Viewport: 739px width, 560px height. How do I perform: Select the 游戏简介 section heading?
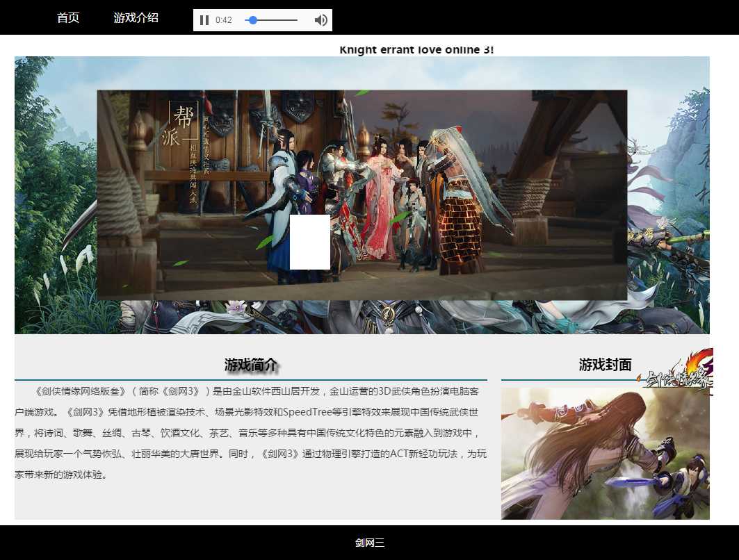point(251,365)
